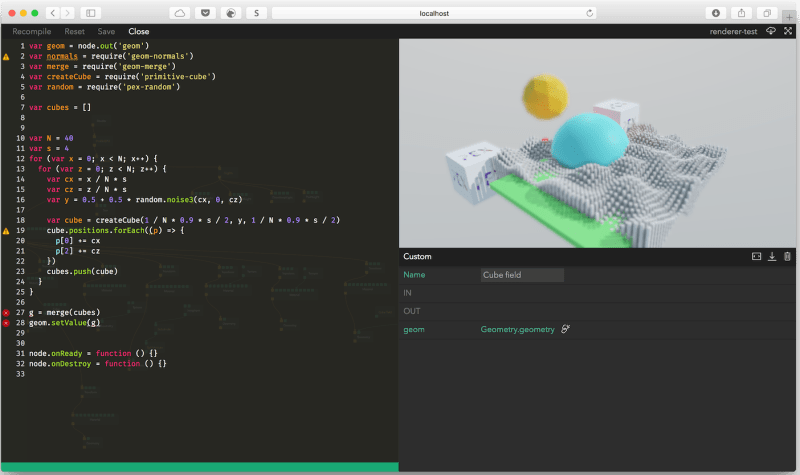Show all Safari tabs
This screenshot has width=800, height=475.
(x=767, y=13)
